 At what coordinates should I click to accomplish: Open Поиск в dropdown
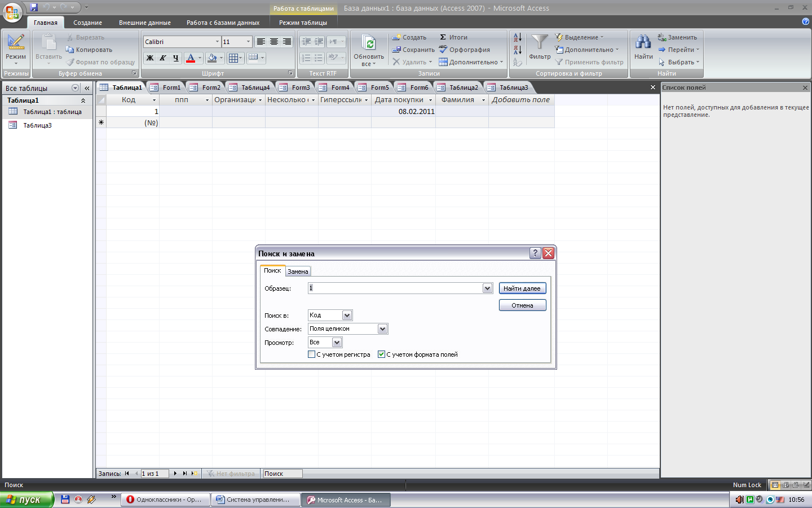[347, 316]
